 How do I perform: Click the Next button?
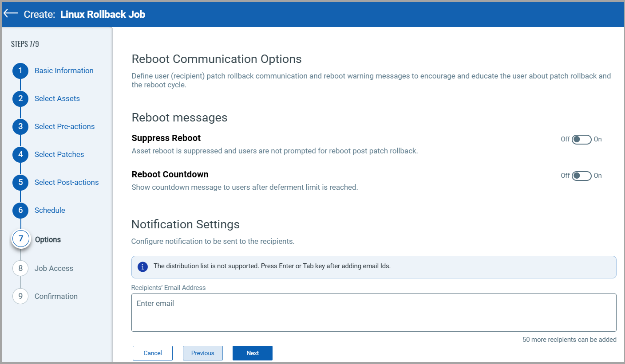252,353
